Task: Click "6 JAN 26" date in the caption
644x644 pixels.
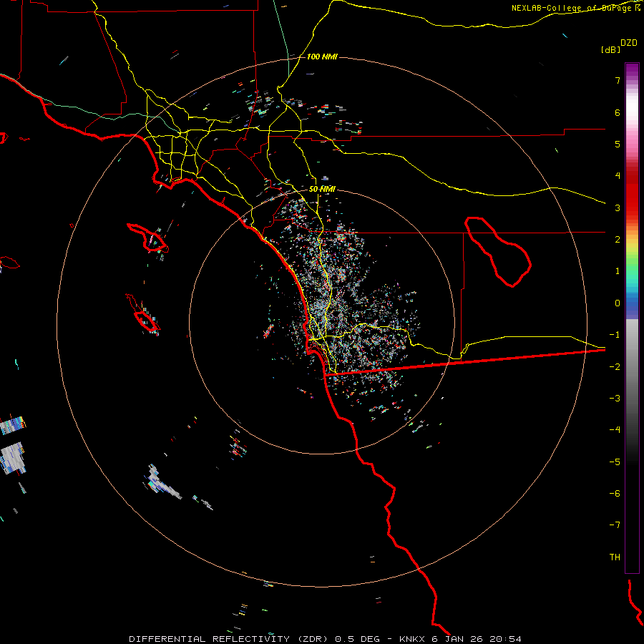Action: [x=457, y=639]
